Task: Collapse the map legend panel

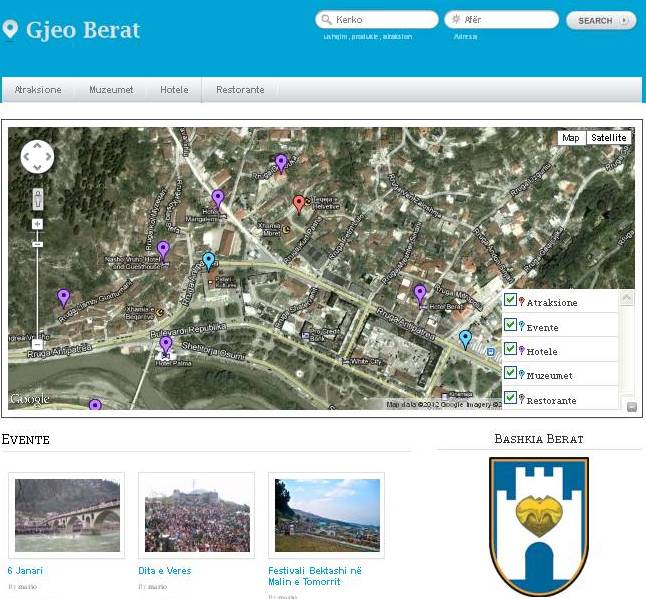Action: tap(632, 405)
